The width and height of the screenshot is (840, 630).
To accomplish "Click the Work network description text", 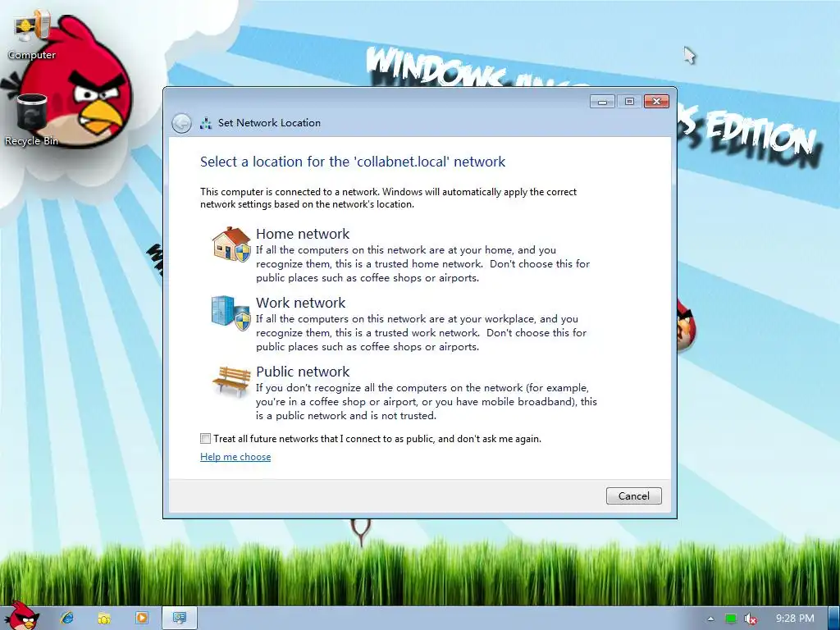I will coord(421,333).
